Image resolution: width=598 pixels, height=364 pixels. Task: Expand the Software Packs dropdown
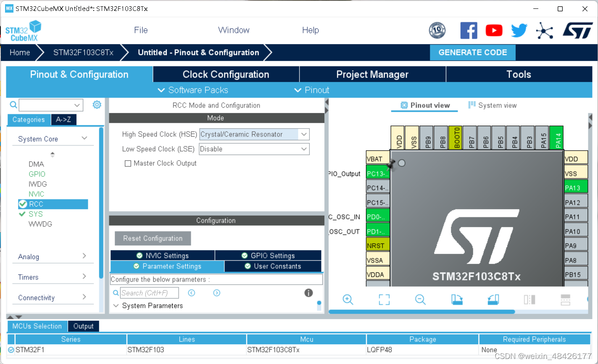click(x=193, y=90)
